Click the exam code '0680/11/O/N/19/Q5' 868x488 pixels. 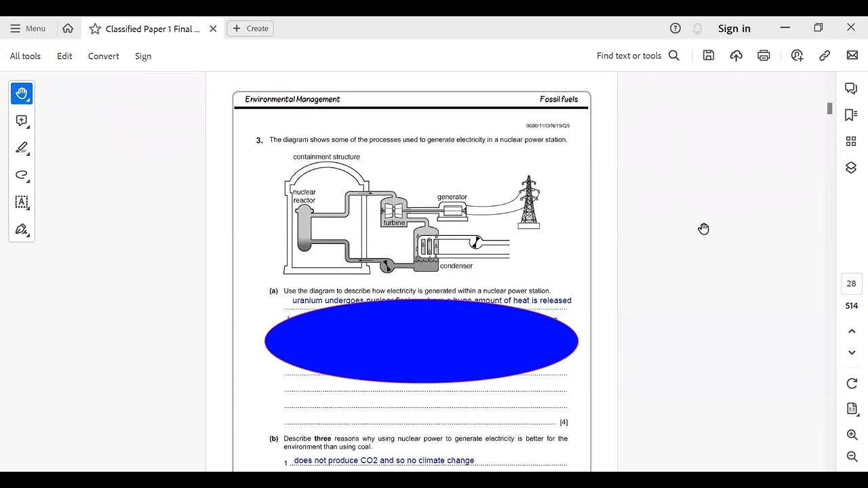[548, 125]
